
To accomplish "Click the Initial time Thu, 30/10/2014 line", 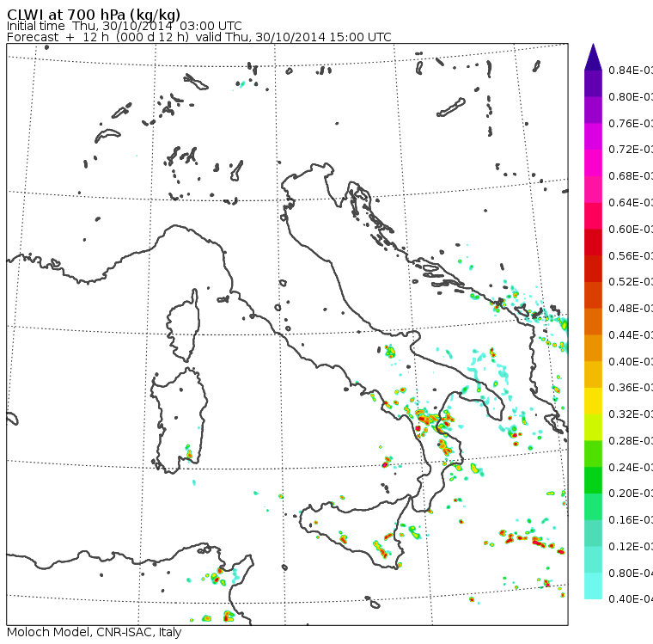I will pos(124,26).
